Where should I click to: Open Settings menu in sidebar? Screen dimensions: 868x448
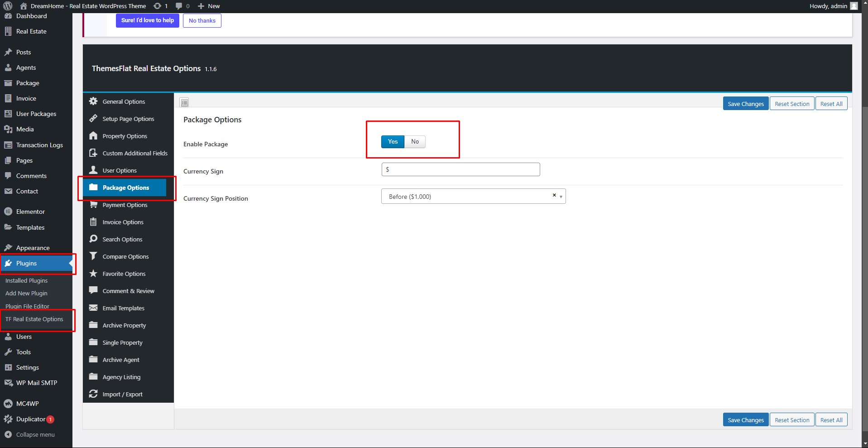pos(36,367)
